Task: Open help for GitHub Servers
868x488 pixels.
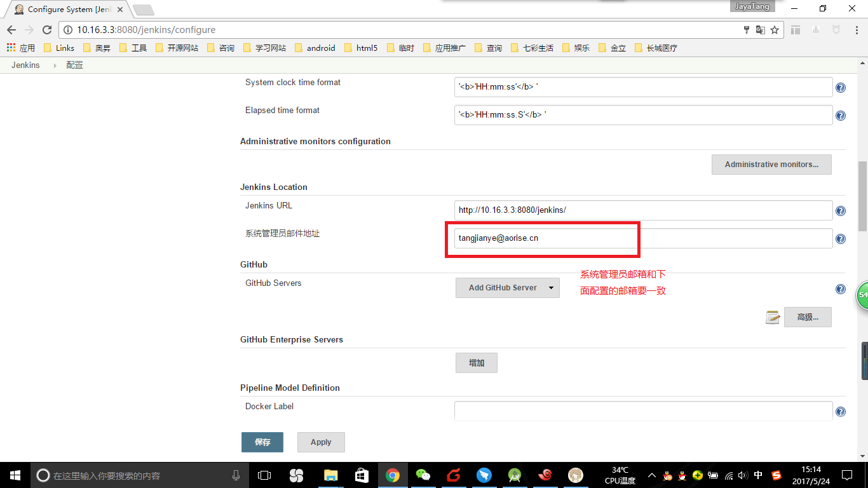Action: [841, 289]
